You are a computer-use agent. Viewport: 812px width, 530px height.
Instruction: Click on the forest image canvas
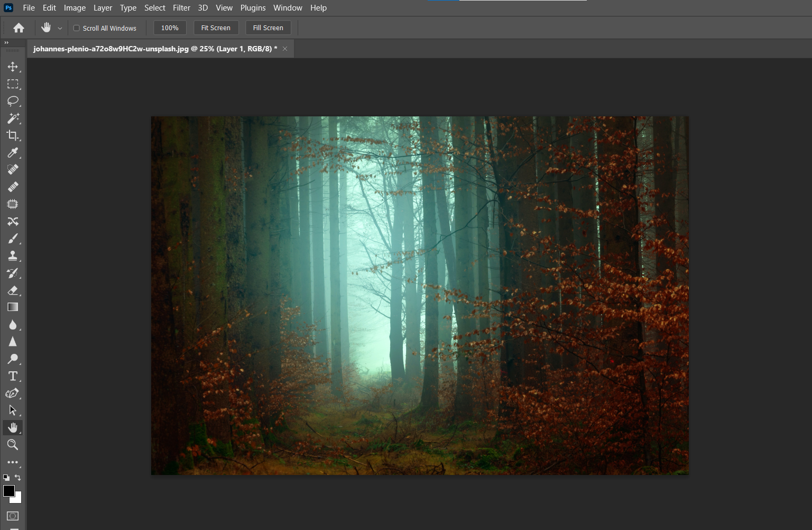click(x=420, y=295)
